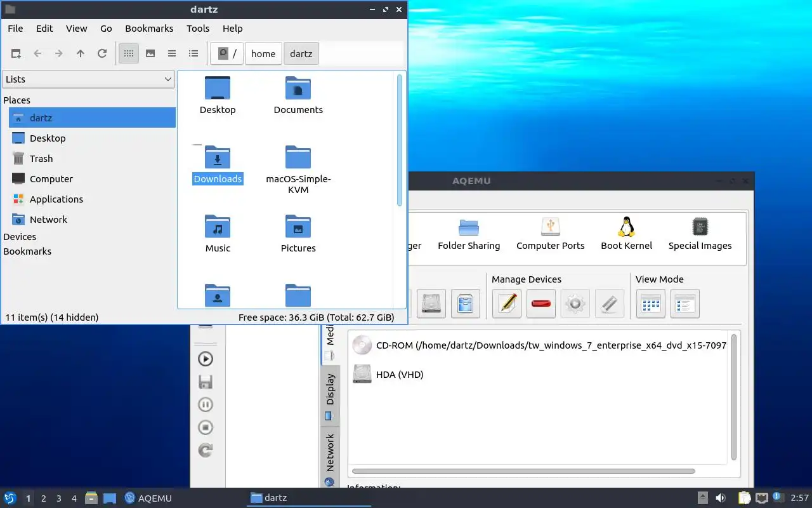The image size is (812, 508).
Task: Select the Pictures folder
Action: (x=298, y=234)
